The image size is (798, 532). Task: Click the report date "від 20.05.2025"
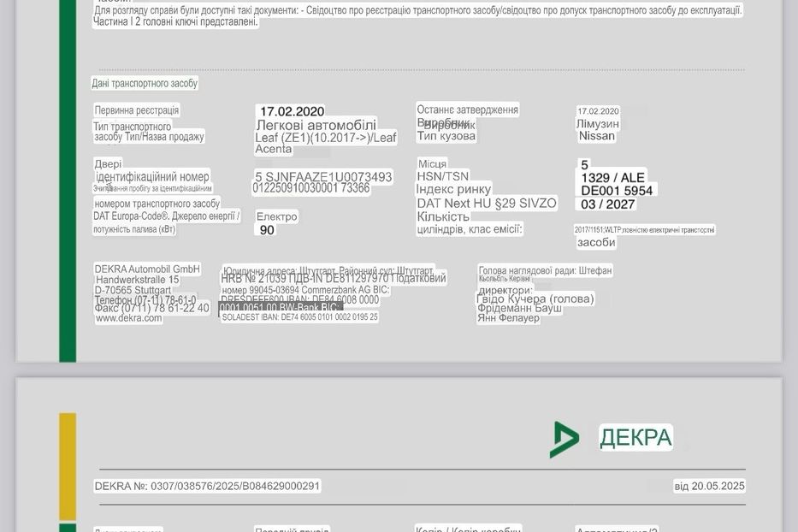pos(709,486)
